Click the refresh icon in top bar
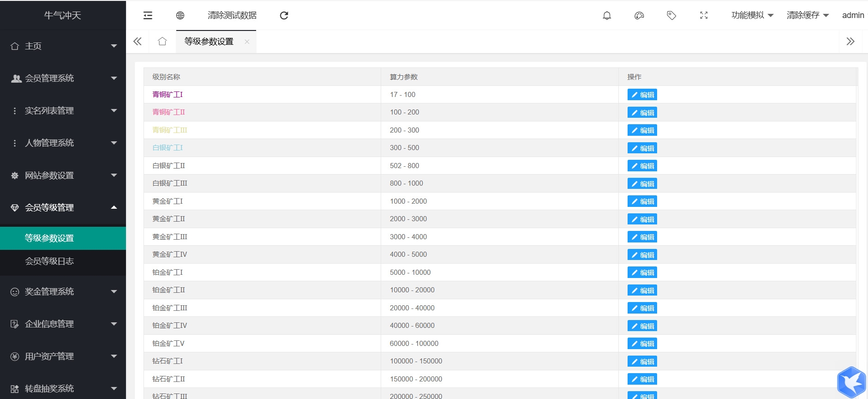Viewport: 868px width, 399px height. click(284, 15)
